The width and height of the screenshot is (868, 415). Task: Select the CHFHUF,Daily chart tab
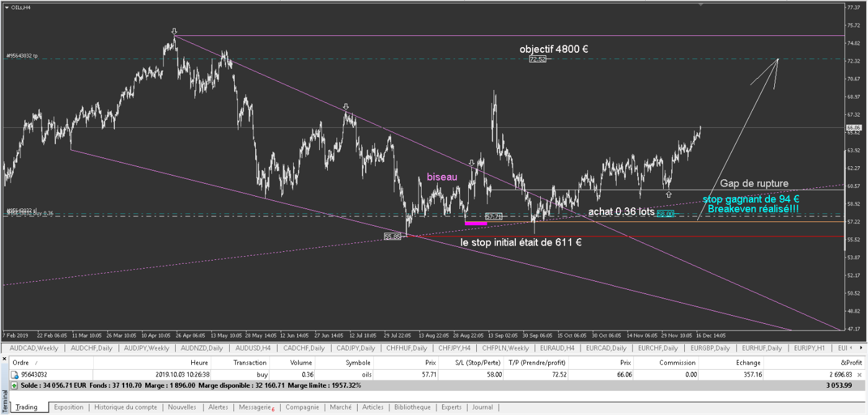[x=405, y=348]
